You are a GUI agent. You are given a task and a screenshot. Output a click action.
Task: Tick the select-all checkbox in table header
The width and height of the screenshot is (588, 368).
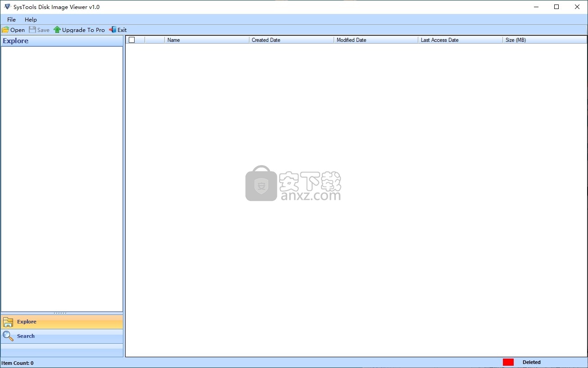coord(131,40)
